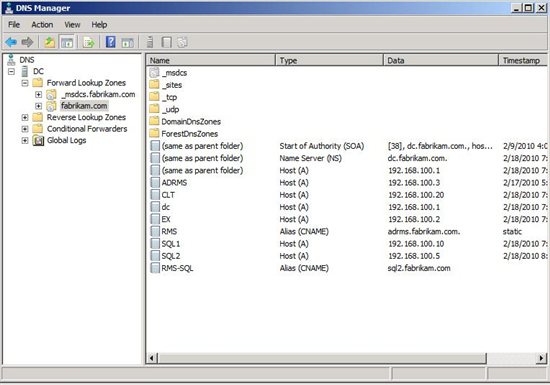Click the New Record page toolbar icon
The height and width of the screenshot is (385, 550).
[166, 42]
